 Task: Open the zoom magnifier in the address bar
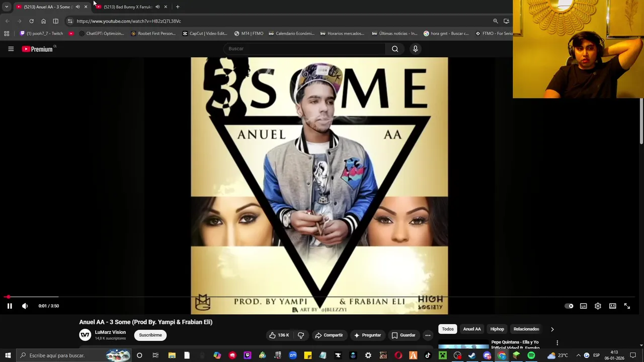point(496,21)
